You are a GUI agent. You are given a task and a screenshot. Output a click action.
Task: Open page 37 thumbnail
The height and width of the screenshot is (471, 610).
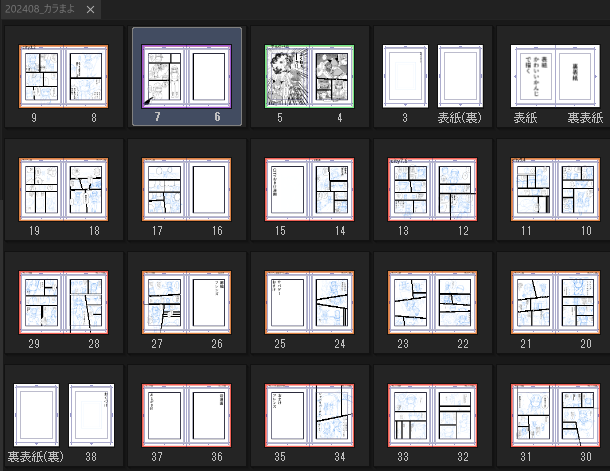(164, 415)
